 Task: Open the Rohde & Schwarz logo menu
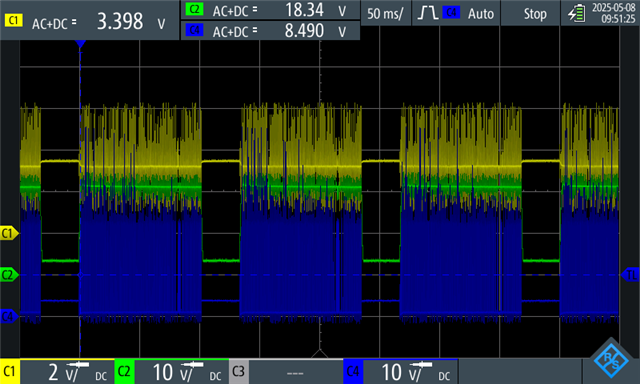click(x=611, y=359)
